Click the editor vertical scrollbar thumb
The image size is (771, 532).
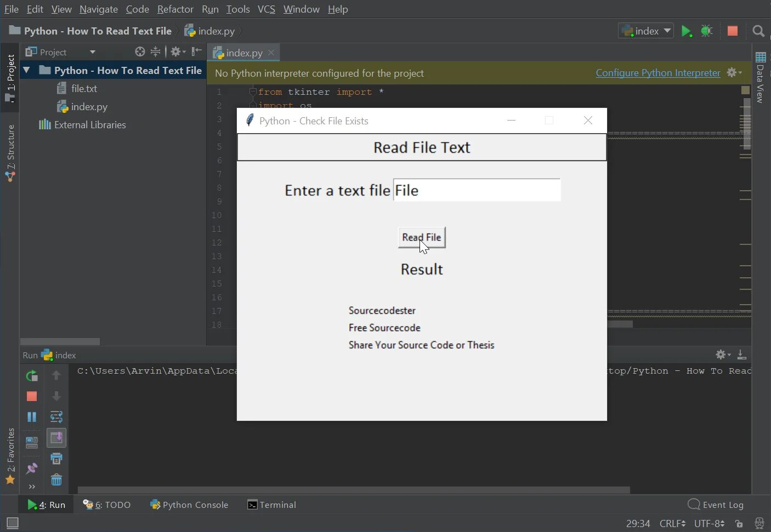coord(746,124)
